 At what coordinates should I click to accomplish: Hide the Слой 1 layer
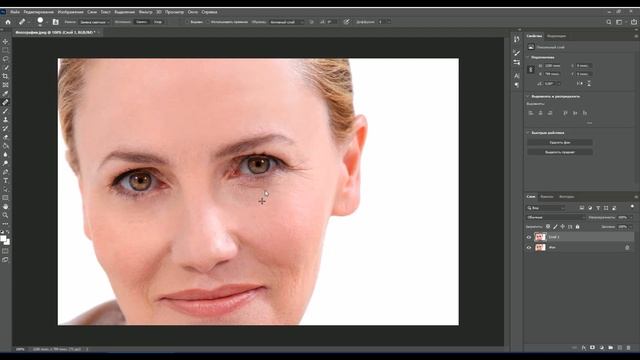pos(529,237)
